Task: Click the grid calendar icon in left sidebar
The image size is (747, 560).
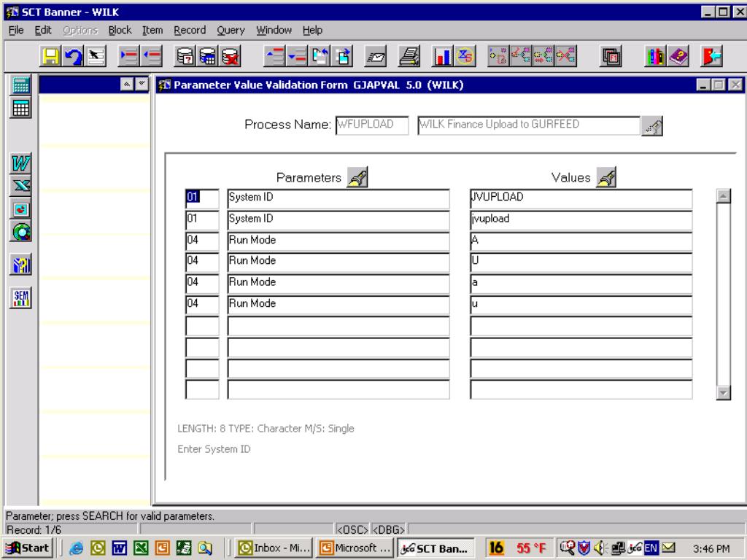Action: tap(21, 108)
